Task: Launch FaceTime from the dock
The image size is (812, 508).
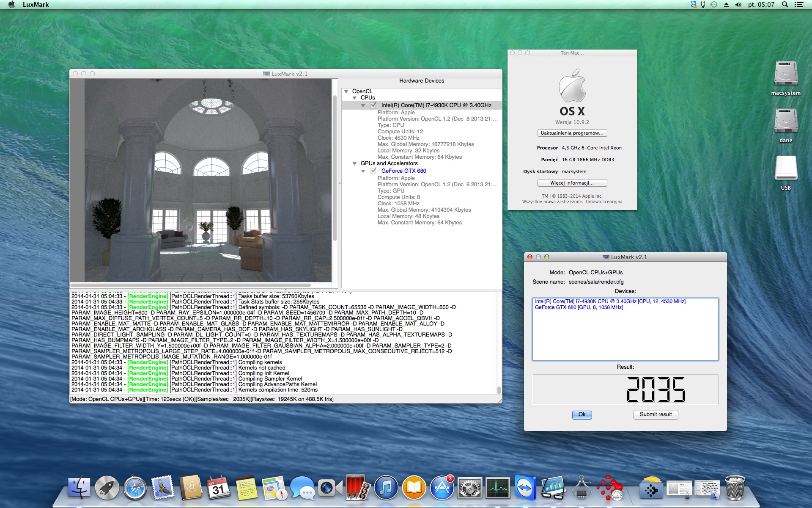Action: pos(330,488)
